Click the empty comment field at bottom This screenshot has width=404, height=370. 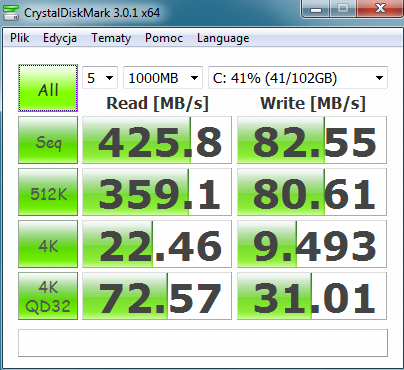pos(203,343)
